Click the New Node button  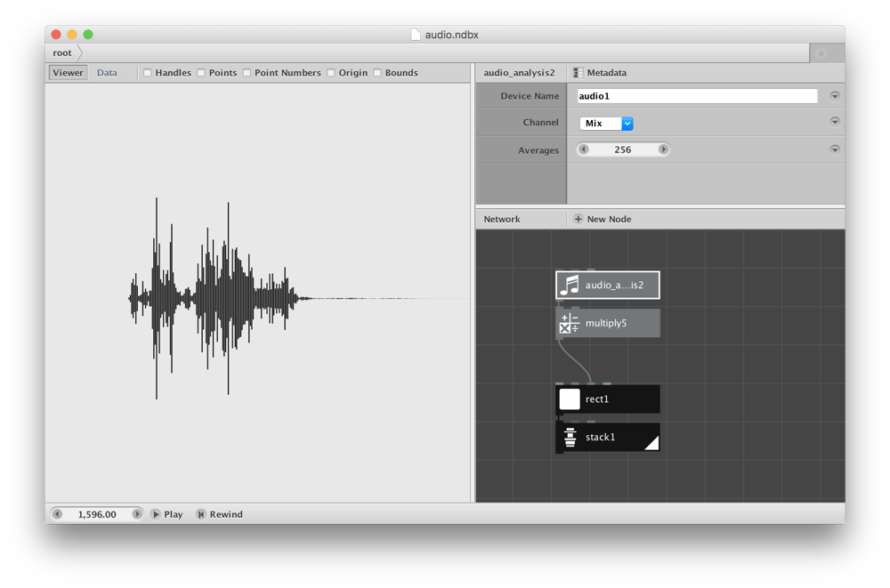[603, 219]
